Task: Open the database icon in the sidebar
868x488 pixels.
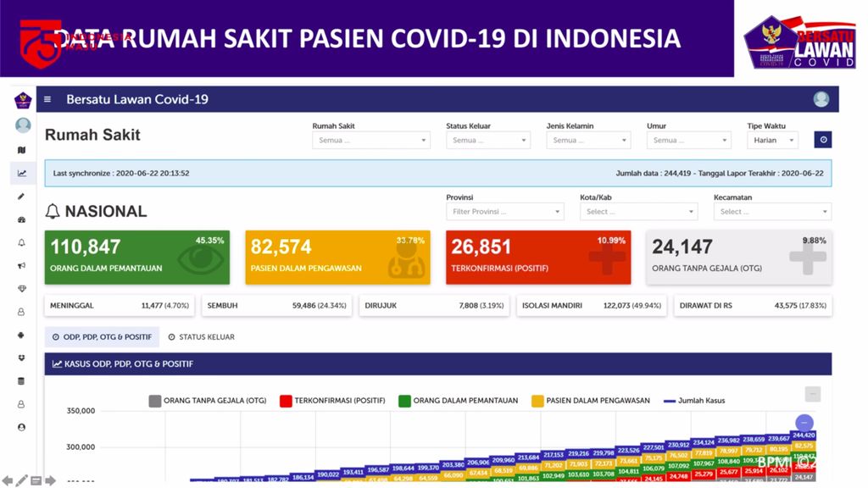Action: (21, 381)
